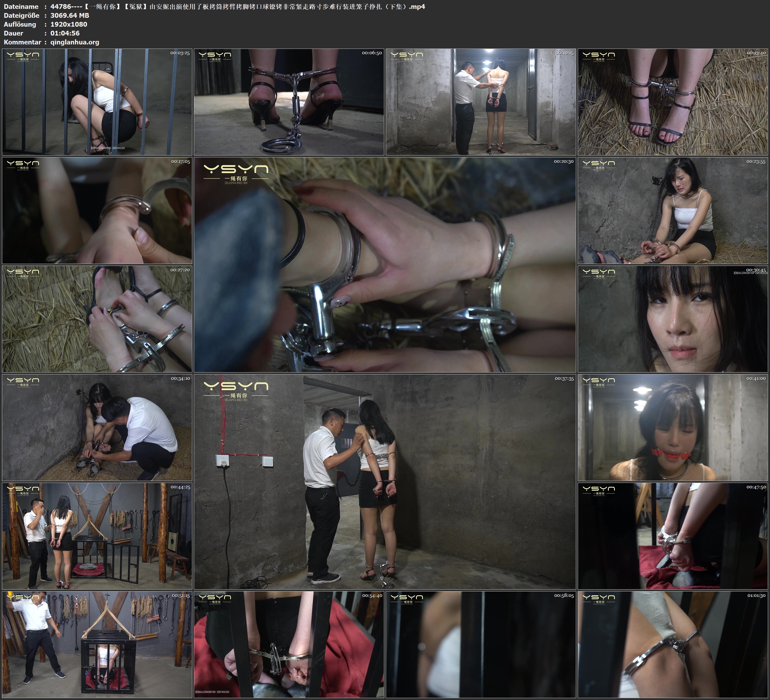Open the last thumbnail at 01:01:30

(673, 644)
